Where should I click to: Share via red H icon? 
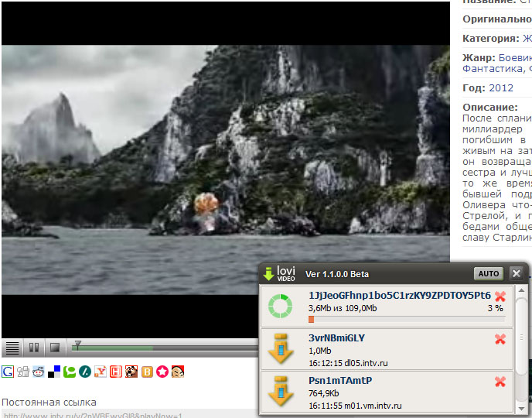116,372
